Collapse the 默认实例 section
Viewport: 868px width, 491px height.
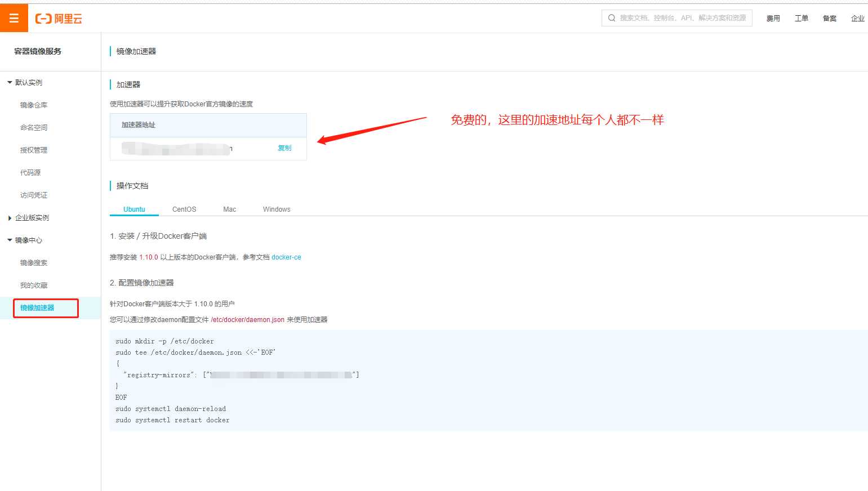25,82
